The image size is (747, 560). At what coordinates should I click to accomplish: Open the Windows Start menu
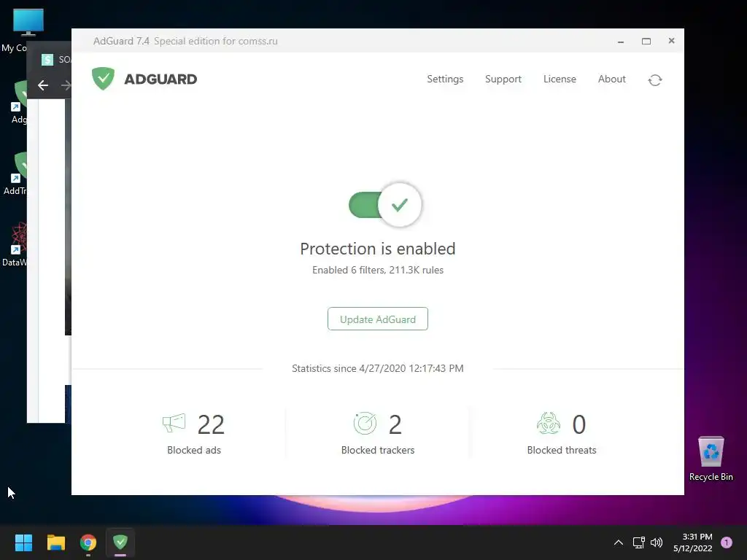[x=23, y=542]
